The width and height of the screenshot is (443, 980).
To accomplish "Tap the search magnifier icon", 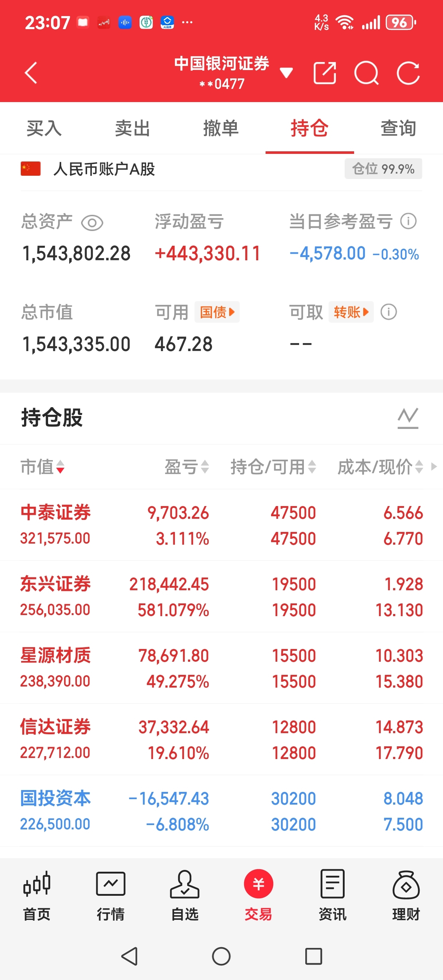I will [366, 73].
